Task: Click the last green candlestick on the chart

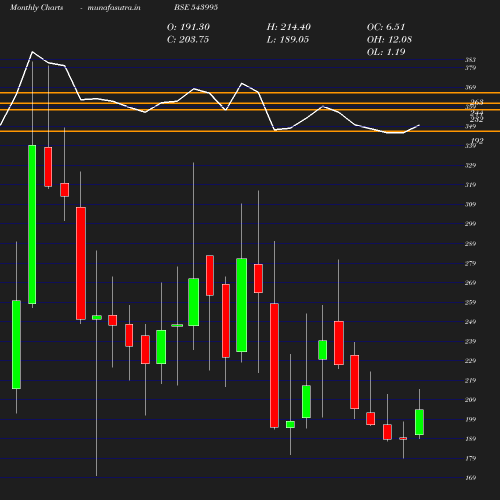Action: (419, 422)
